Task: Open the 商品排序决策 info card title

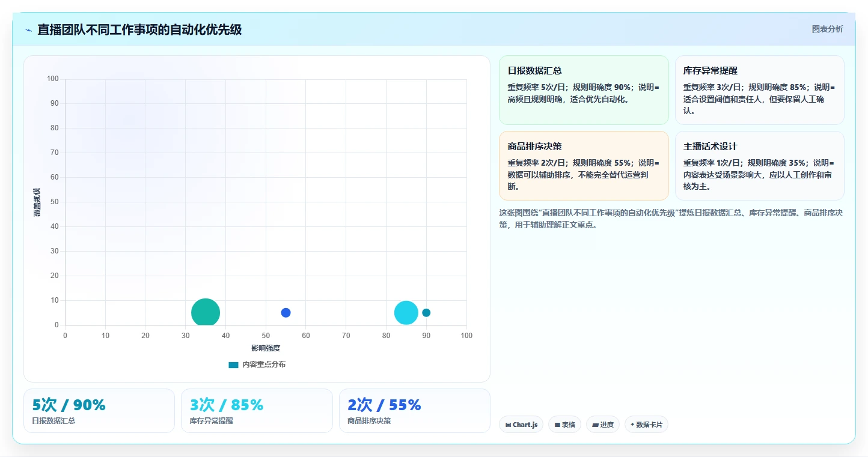Action: [x=534, y=146]
